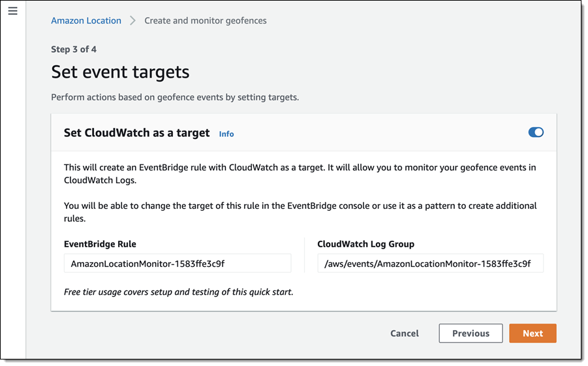Go back with the Previous button
This screenshot has height=366, width=588.
click(471, 333)
